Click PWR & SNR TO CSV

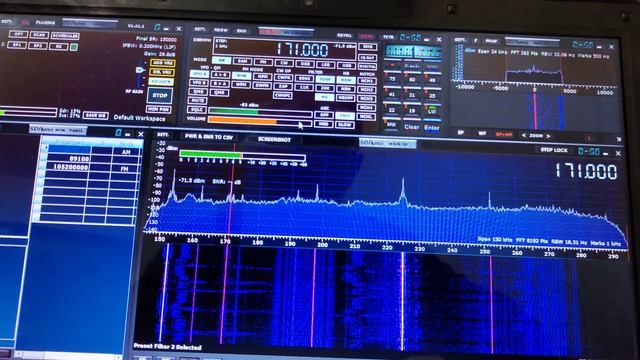point(209,137)
